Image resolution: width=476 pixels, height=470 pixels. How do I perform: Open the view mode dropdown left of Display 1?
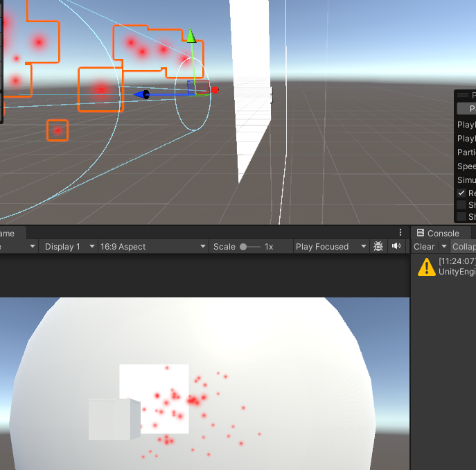pyautogui.click(x=18, y=246)
